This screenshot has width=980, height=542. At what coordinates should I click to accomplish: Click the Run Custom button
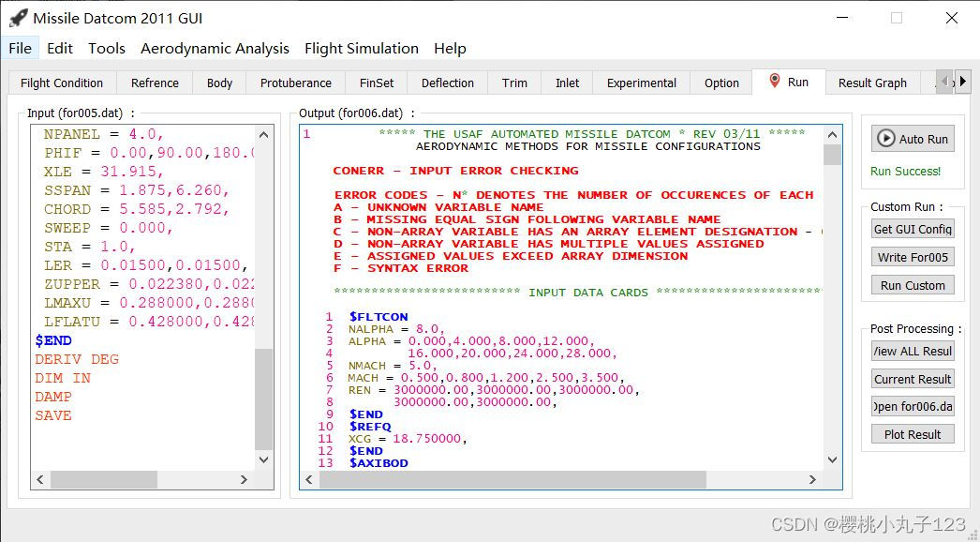coord(913,285)
